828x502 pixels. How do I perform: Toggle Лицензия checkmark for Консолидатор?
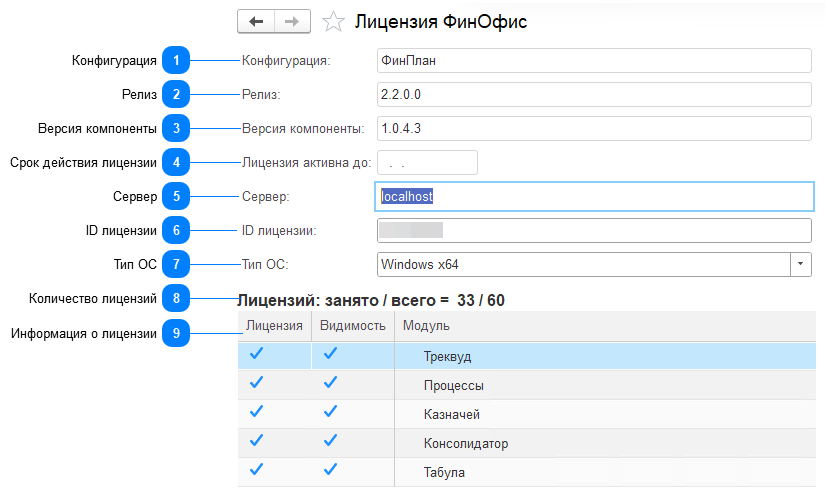(x=257, y=440)
